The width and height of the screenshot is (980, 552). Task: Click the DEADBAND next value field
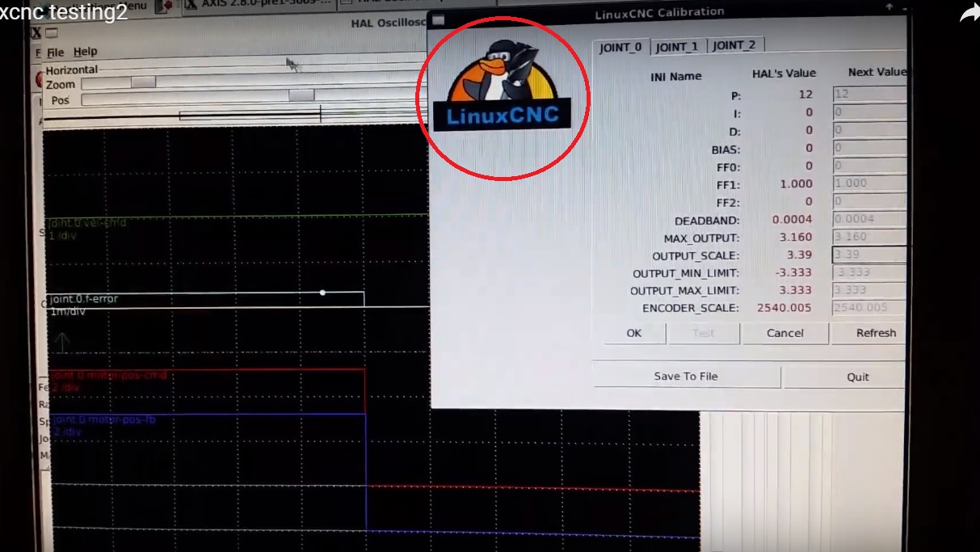coord(869,219)
